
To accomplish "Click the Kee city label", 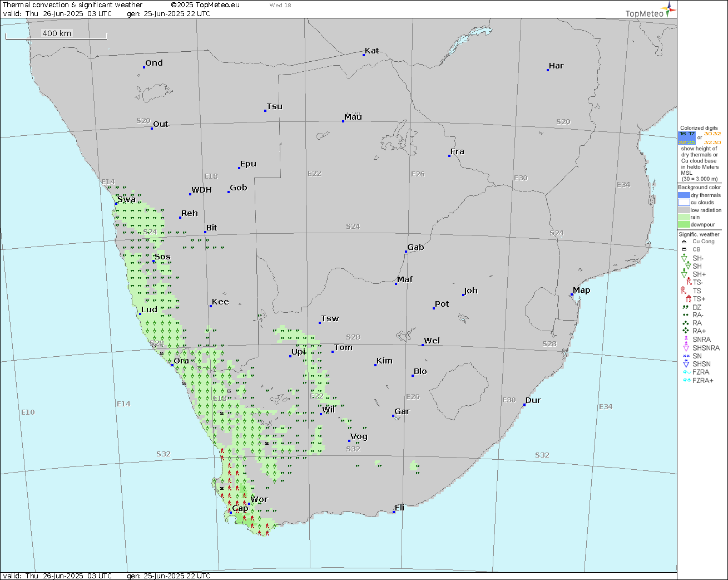I will pyautogui.click(x=220, y=302).
